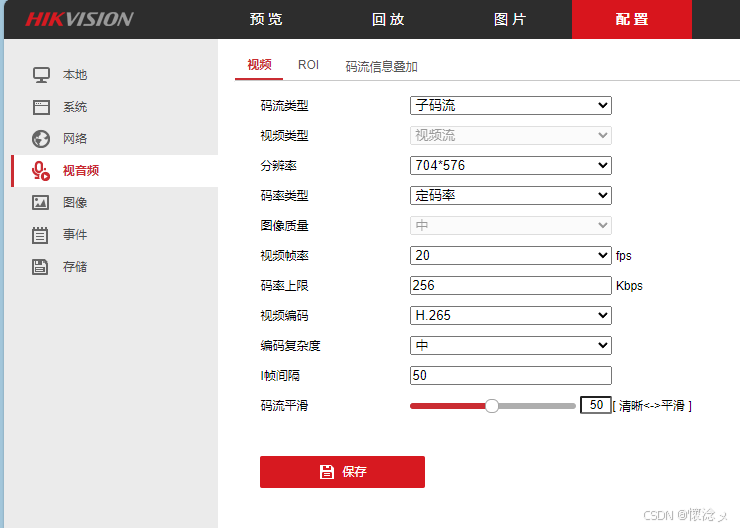Click the 视频帧率 label

coord(285,256)
